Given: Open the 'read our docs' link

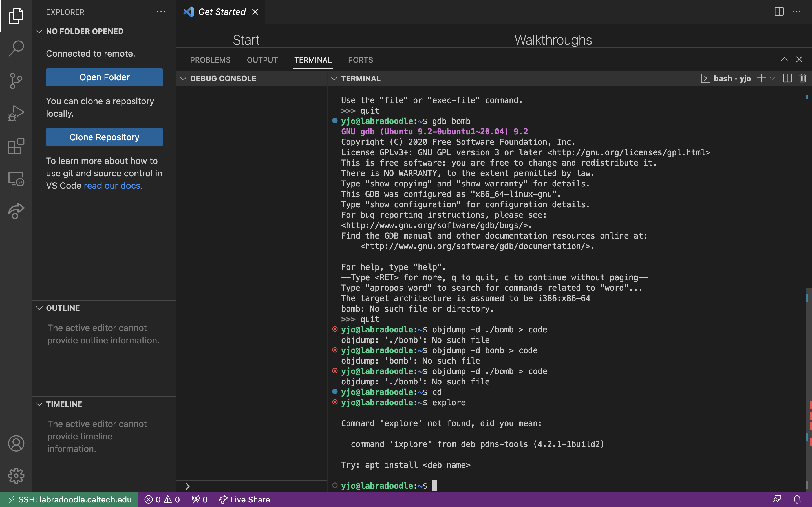Looking at the screenshot, I should click(x=112, y=186).
